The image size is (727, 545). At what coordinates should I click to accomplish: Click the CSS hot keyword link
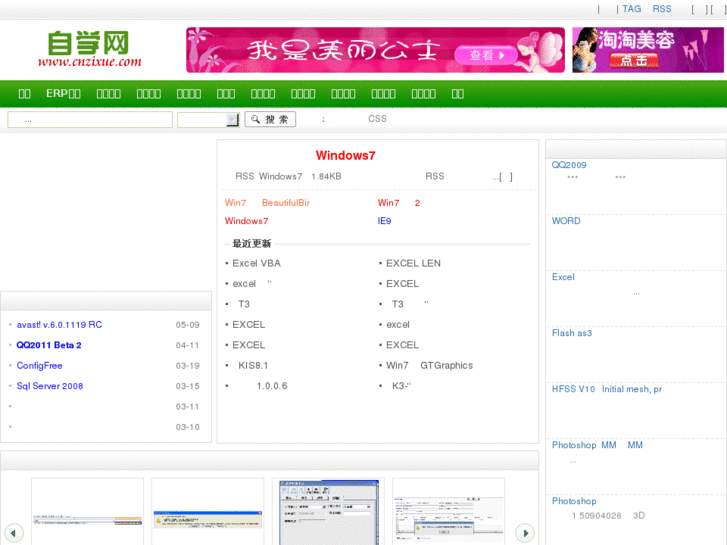377,119
